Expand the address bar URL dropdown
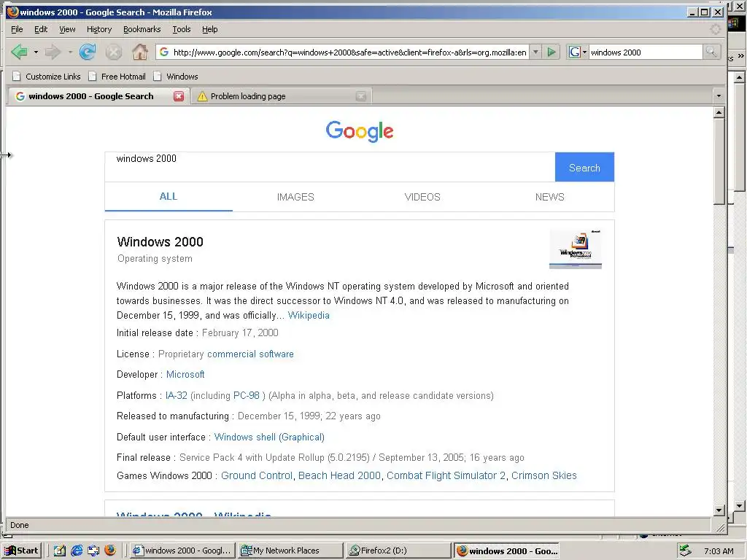Viewport: 747px width, 560px height. tap(535, 52)
